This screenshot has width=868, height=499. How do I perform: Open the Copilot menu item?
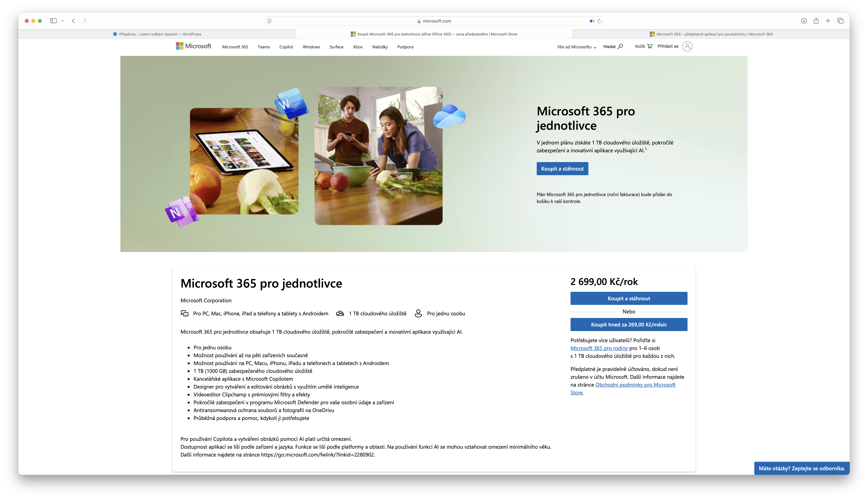pyautogui.click(x=286, y=47)
